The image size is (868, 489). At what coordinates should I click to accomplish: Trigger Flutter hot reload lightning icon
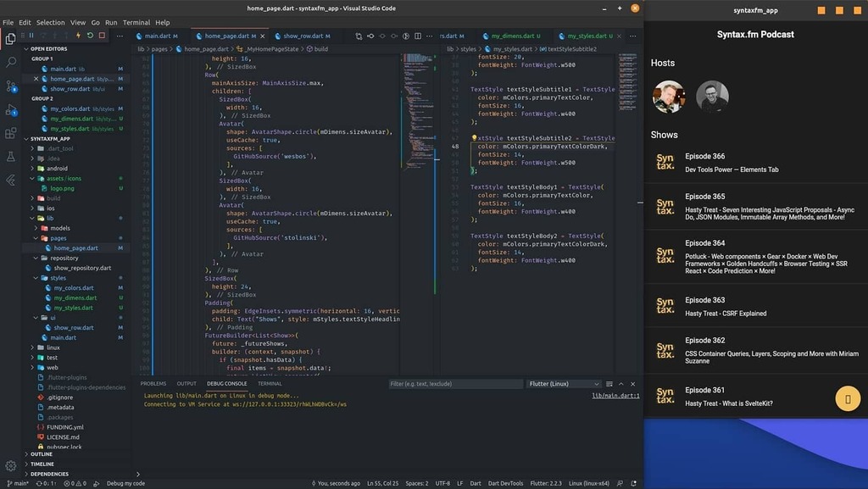(78, 36)
